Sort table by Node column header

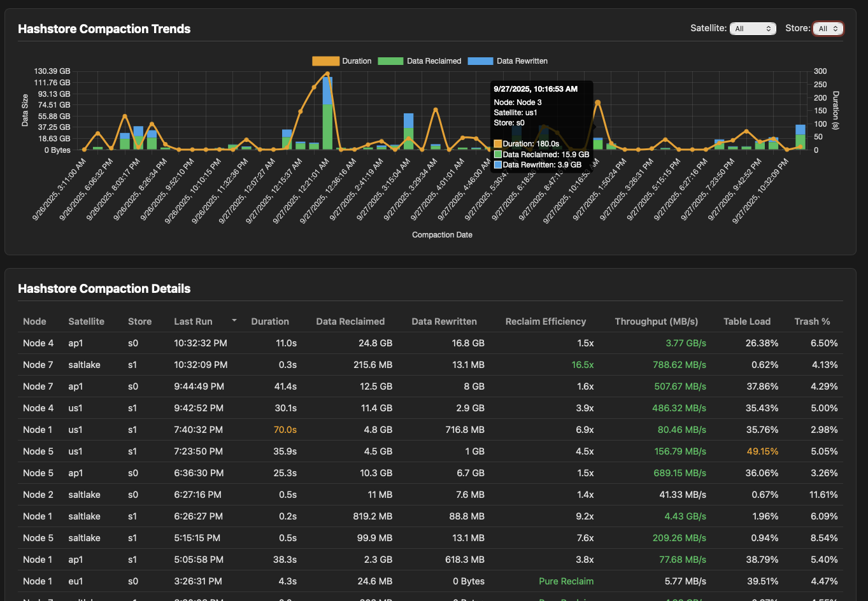coord(34,322)
